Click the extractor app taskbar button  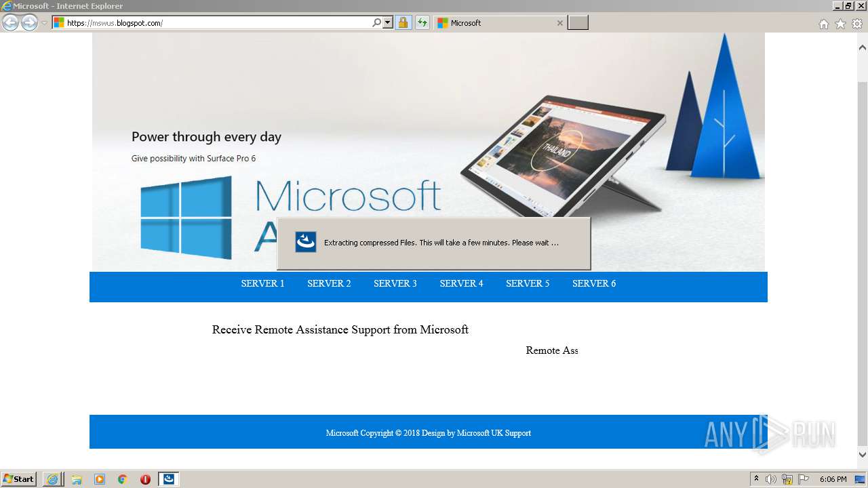[x=169, y=479]
